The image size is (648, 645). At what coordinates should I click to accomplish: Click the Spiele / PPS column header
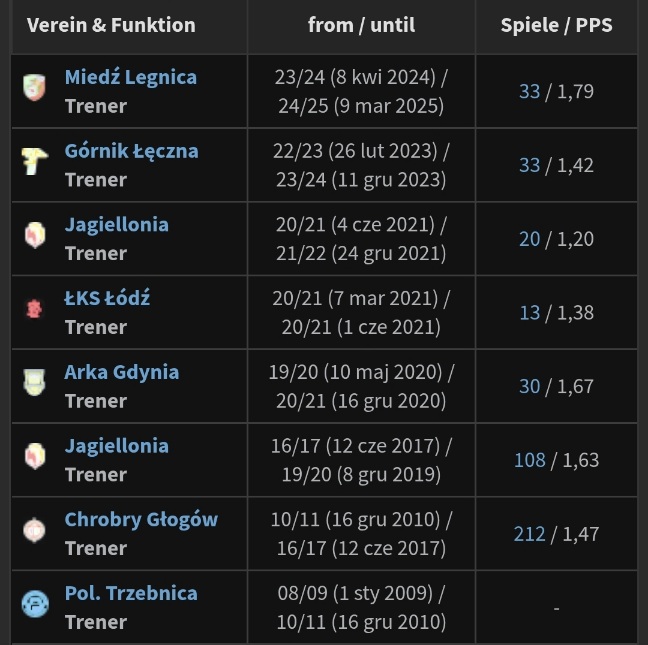(x=556, y=25)
